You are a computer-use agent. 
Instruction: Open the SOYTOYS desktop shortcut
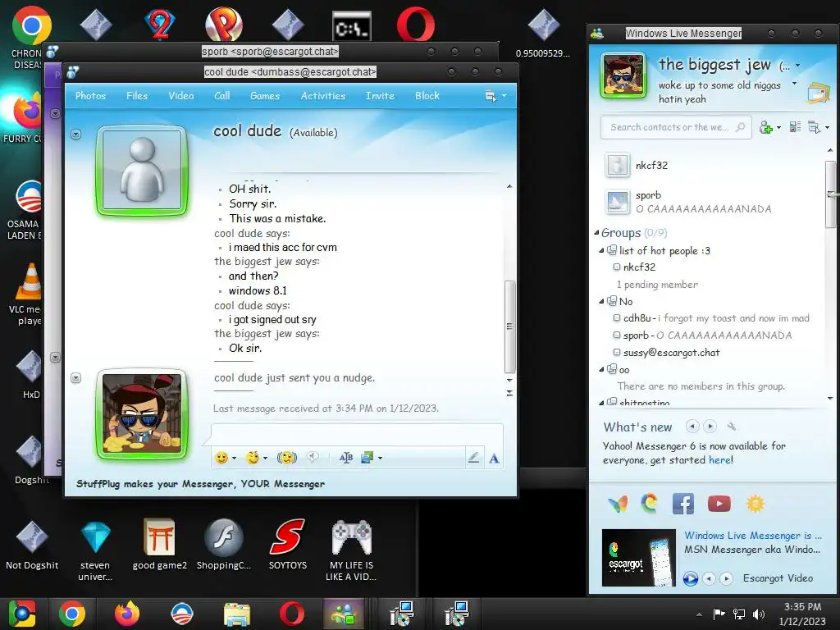coord(288,544)
